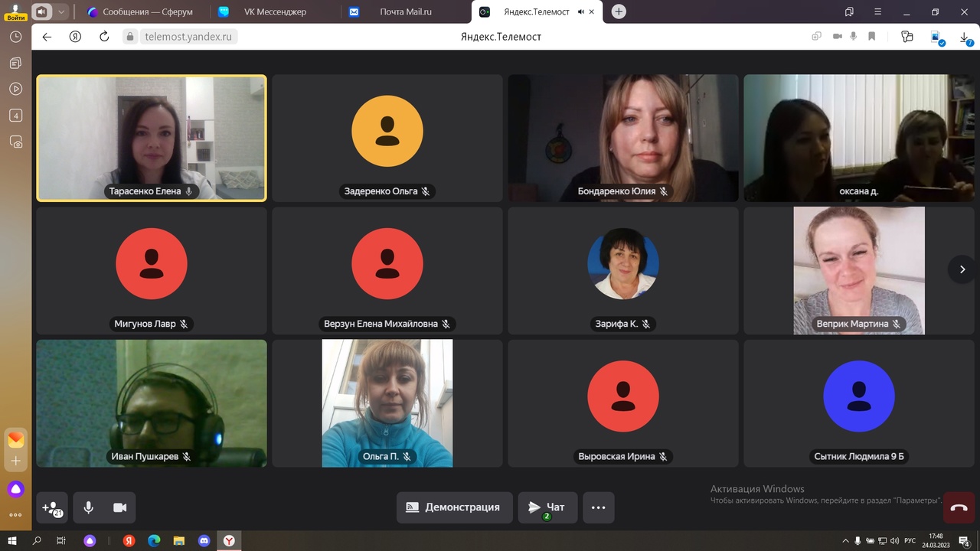This screenshot has width=980, height=551.
Task: Click the Сытник Людмила 9 Б name label
Action: tap(859, 456)
